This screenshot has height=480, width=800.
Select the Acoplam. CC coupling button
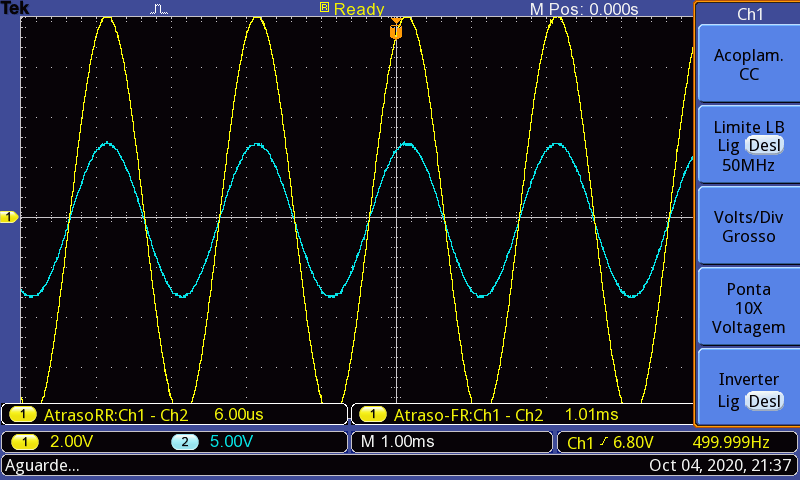(x=748, y=64)
